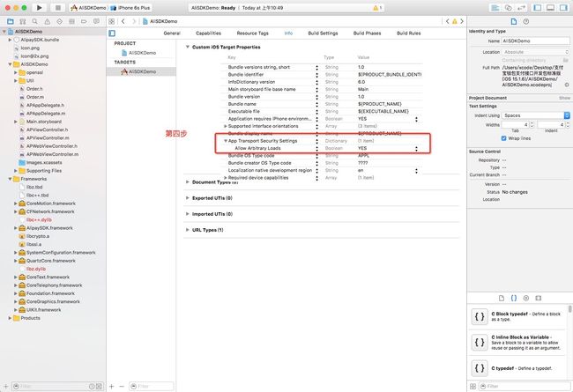Viewport: 573px width, 392px height.
Task: Open Main.storyboard in the navigator
Action: [44, 122]
